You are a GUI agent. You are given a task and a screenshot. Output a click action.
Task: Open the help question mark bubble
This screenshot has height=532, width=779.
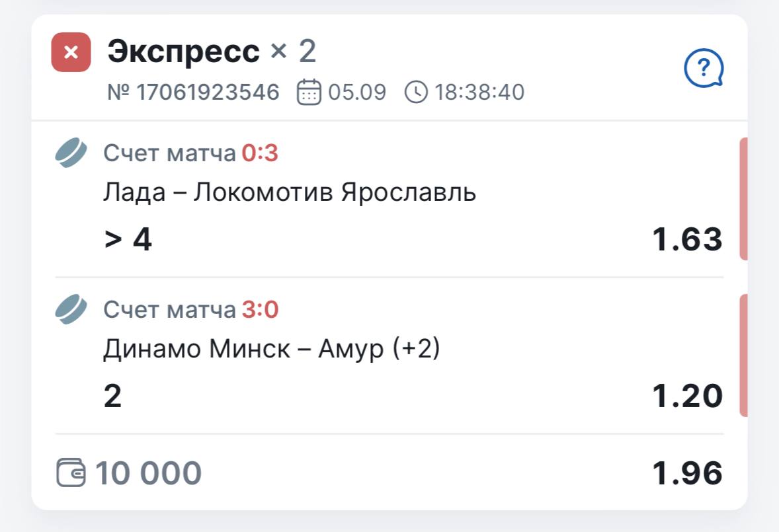click(x=704, y=67)
